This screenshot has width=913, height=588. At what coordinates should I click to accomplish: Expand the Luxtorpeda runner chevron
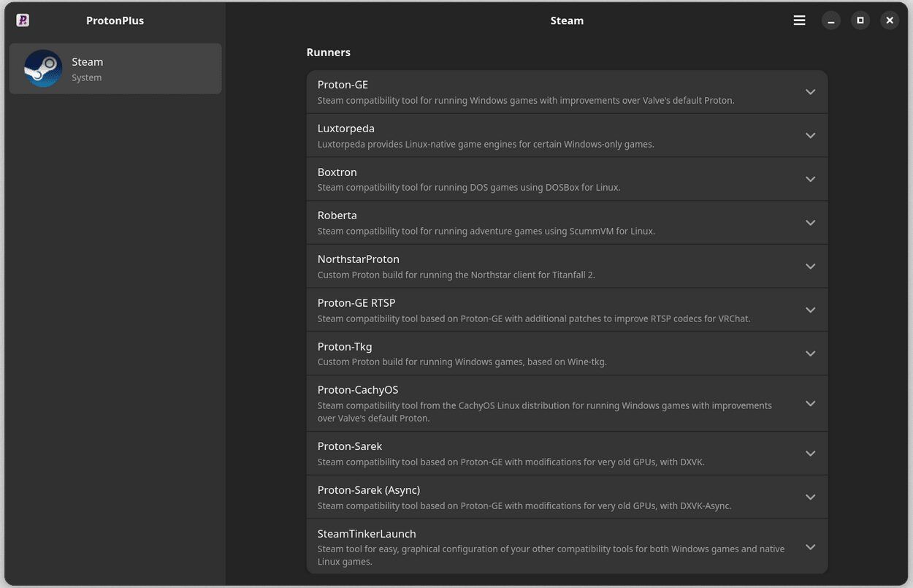[810, 136]
